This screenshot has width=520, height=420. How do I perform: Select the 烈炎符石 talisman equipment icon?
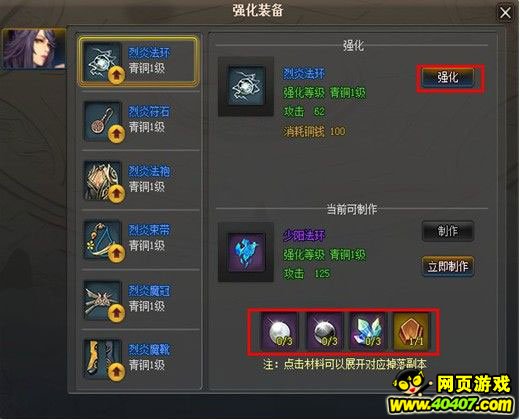pos(102,121)
